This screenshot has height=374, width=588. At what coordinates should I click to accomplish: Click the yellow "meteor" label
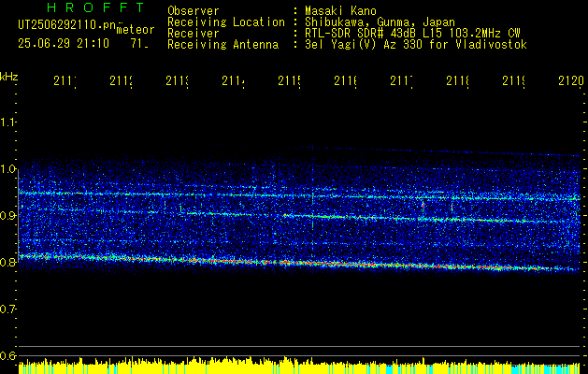click(x=136, y=30)
